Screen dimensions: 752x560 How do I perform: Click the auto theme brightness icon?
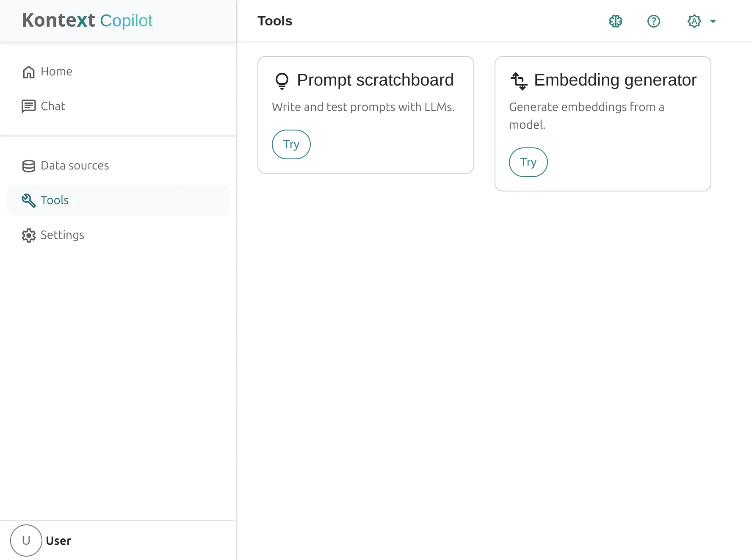(694, 21)
